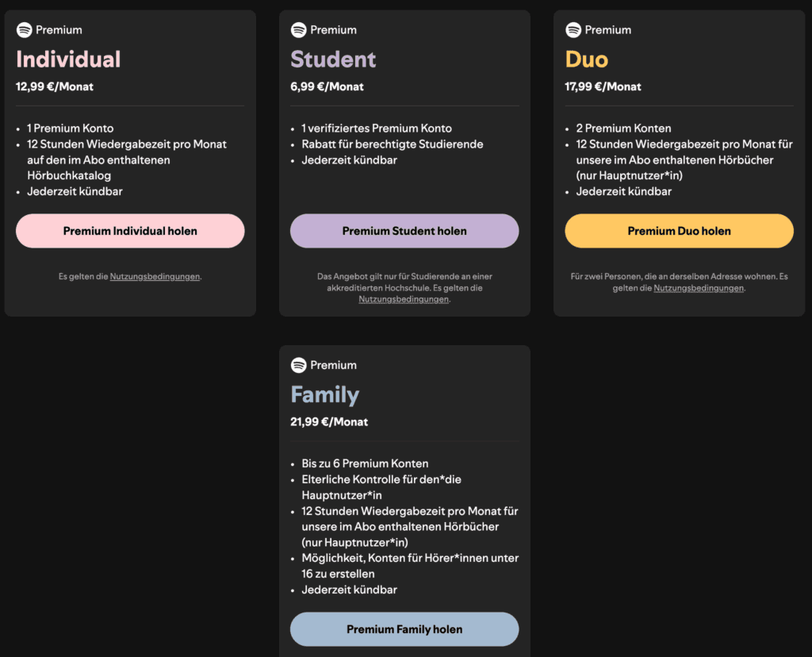This screenshot has width=812, height=657.
Task: Click the Premium Individual holen button
Action: 130,230
